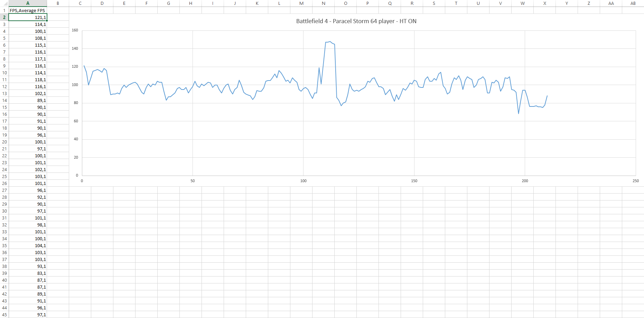Click the column Z header
The image size is (644, 318).
point(589,3)
